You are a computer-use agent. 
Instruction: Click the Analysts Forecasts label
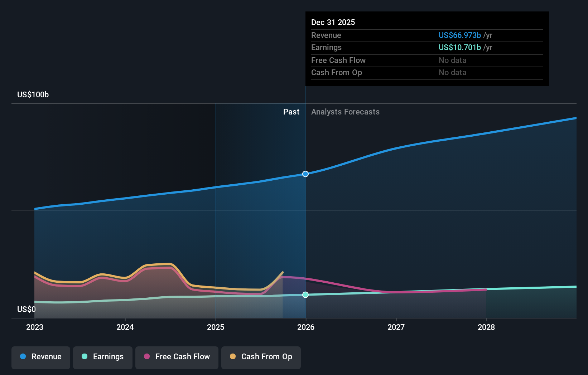click(345, 112)
